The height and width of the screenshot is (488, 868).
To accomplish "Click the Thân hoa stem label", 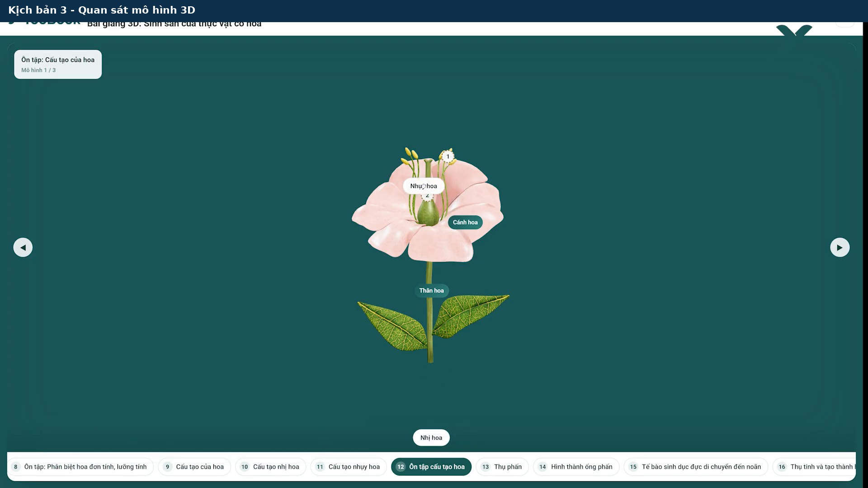I will point(431,290).
